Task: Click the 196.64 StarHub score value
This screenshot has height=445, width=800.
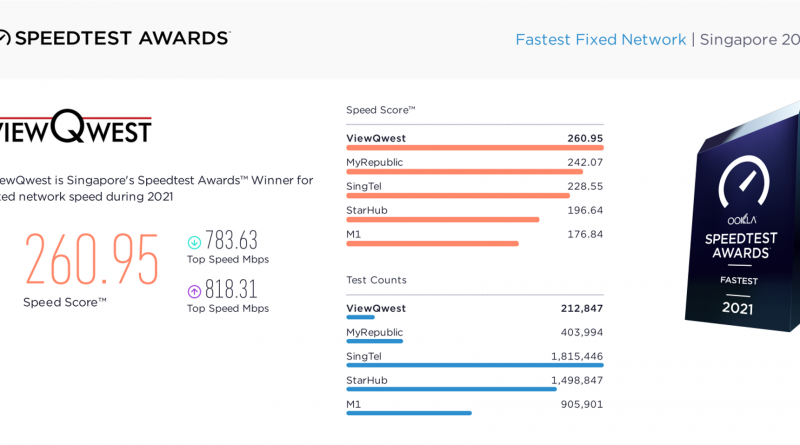Action: (585, 210)
